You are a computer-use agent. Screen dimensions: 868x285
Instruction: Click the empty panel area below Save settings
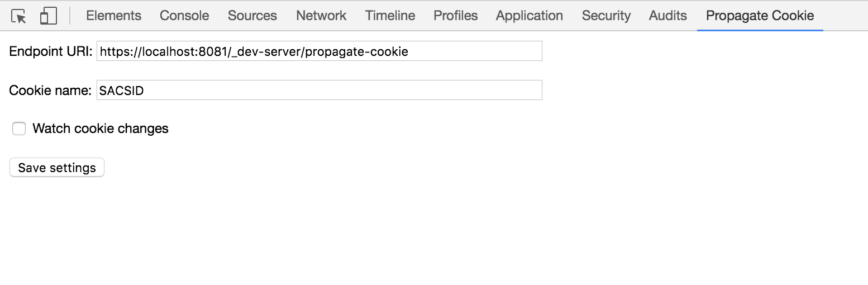point(434,232)
